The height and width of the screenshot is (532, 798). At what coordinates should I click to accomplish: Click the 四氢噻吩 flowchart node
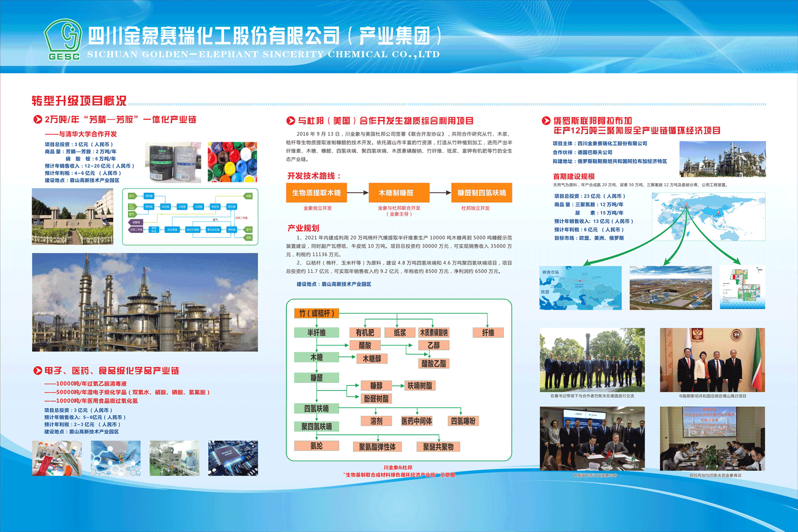(x=463, y=421)
